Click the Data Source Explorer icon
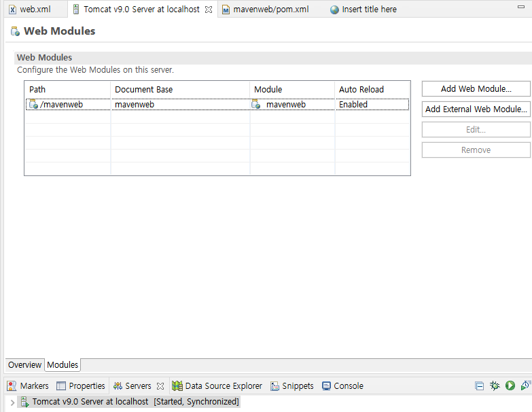The width and height of the screenshot is (532, 412). pos(177,386)
